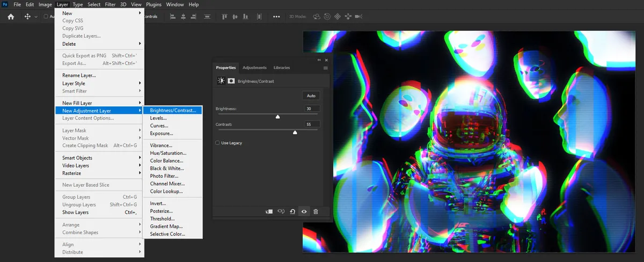Select the 3D Orbit mode icon
The image size is (644, 262).
click(317, 17)
